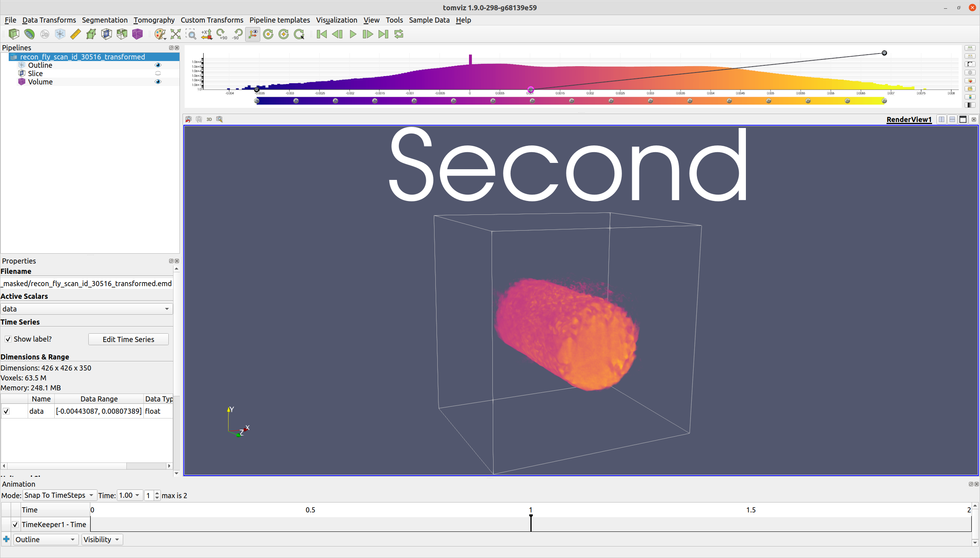
Task: Add Slice module via toolbar icon
Action: coord(107,34)
